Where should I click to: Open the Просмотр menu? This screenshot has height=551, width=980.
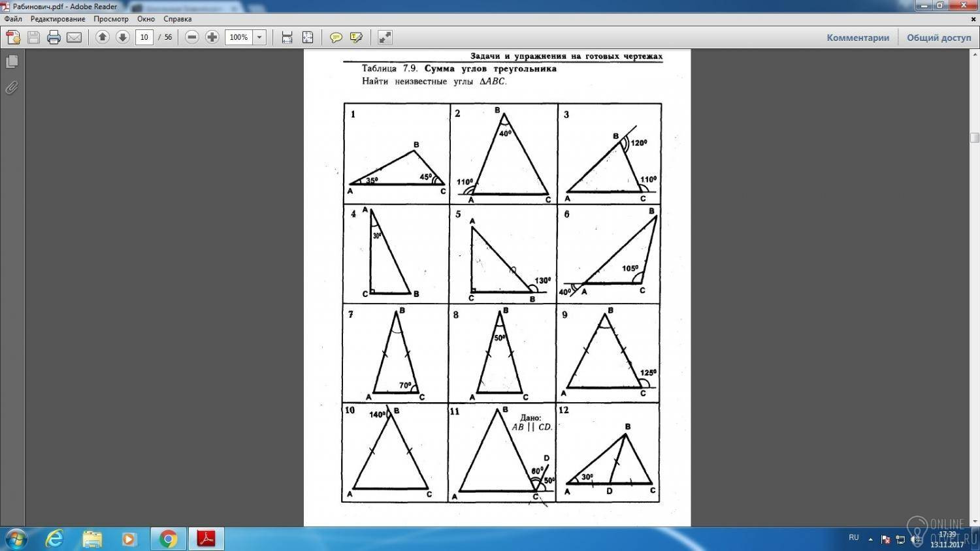[x=111, y=19]
